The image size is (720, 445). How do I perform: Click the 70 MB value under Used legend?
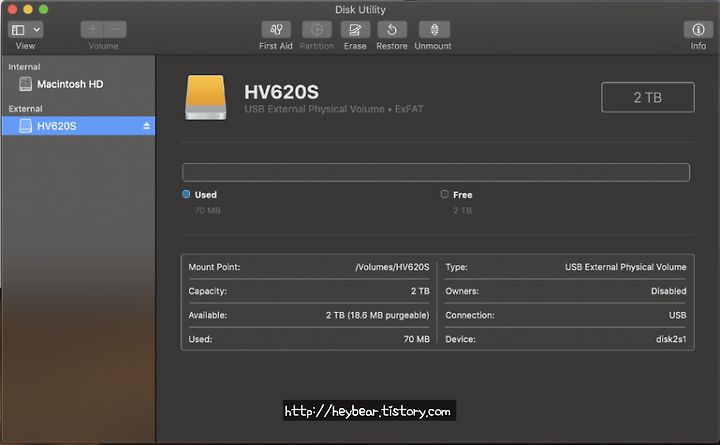208,210
